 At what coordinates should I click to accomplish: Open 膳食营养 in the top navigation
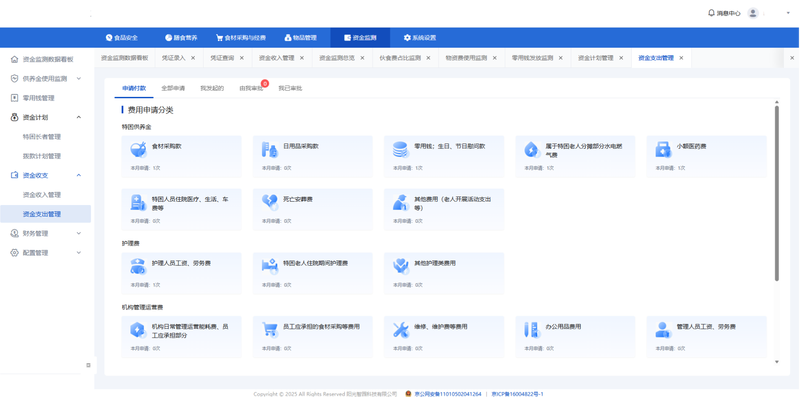pos(181,38)
